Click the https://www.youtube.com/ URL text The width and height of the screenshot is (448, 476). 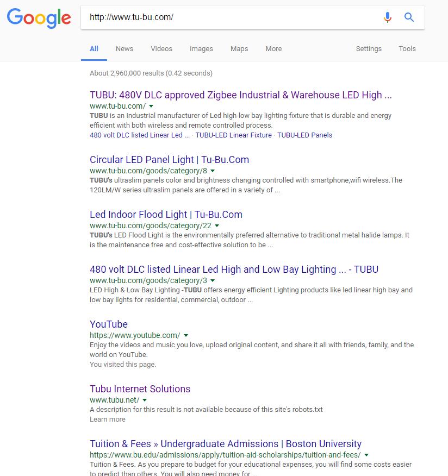(135, 335)
